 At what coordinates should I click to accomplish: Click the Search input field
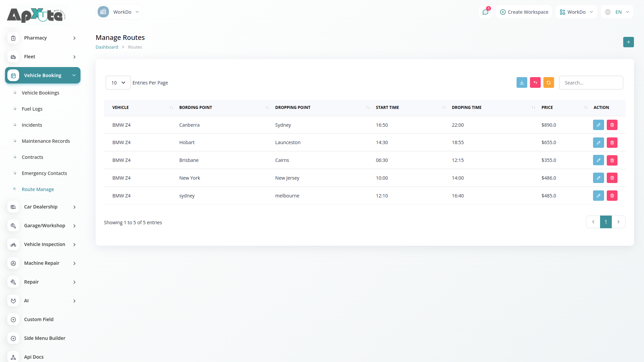pyautogui.click(x=591, y=83)
